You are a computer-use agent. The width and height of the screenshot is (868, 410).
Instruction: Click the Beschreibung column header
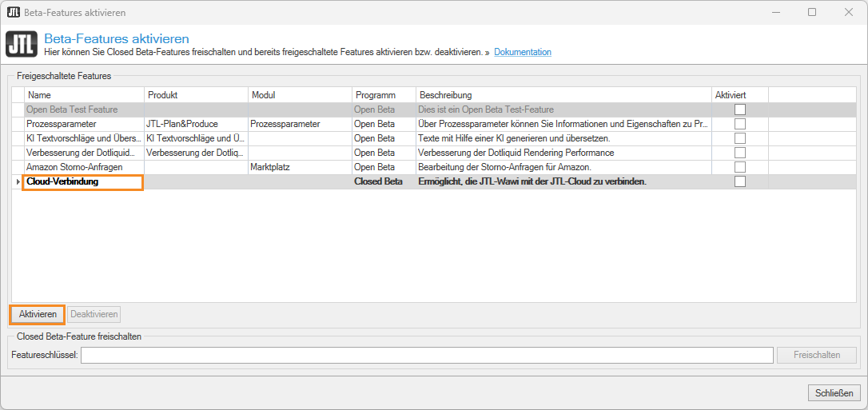[x=563, y=95]
